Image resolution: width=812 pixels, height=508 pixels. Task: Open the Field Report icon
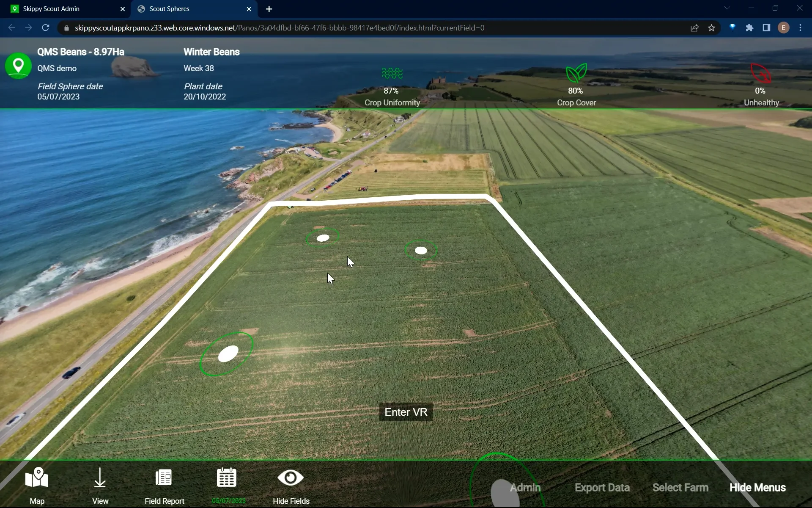tap(164, 478)
